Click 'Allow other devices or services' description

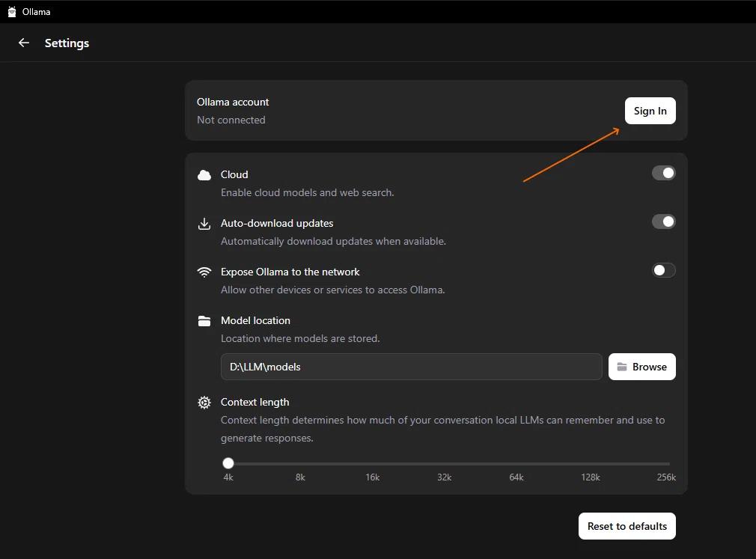[x=332, y=290]
